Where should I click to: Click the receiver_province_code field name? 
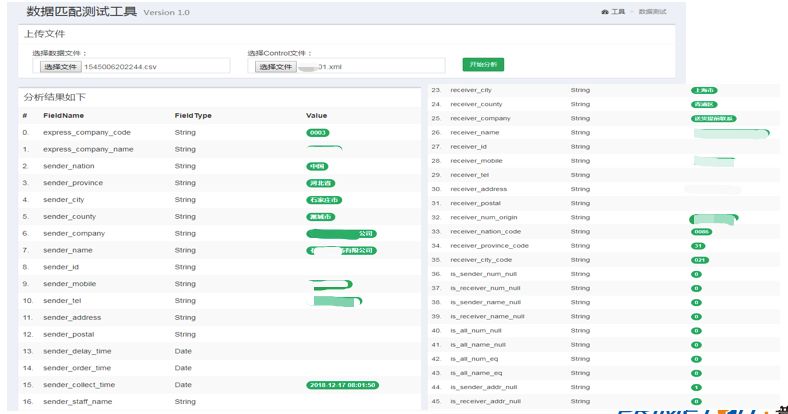(x=489, y=246)
